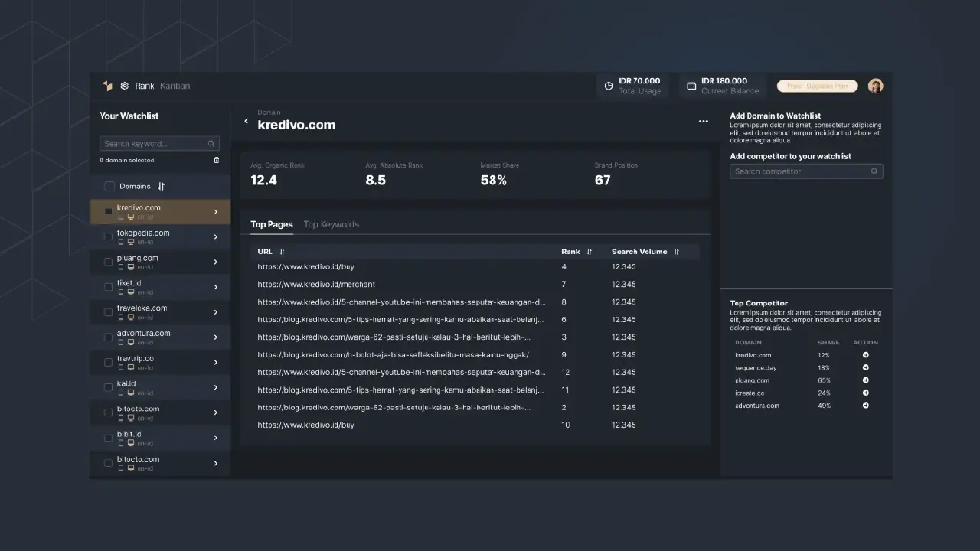Add pluang.com competitor with the plus icon
980x551 pixels.
pyautogui.click(x=865, y=380)
